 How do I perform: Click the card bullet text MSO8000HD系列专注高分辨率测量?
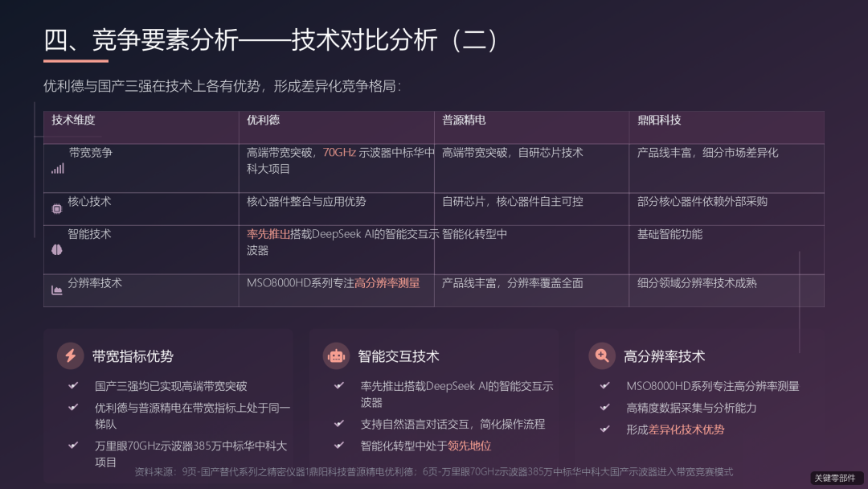[x=712, y=386]
